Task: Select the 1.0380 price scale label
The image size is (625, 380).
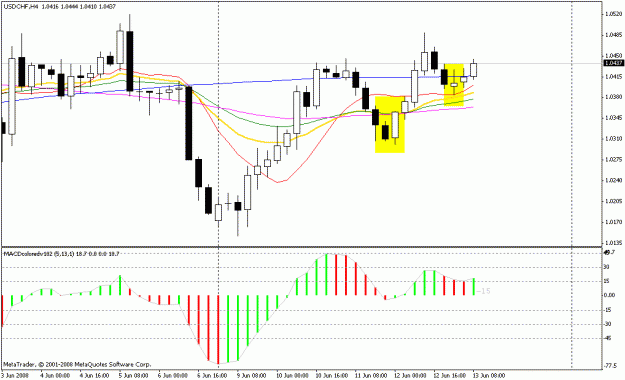Action: click(x=613, y=97)
